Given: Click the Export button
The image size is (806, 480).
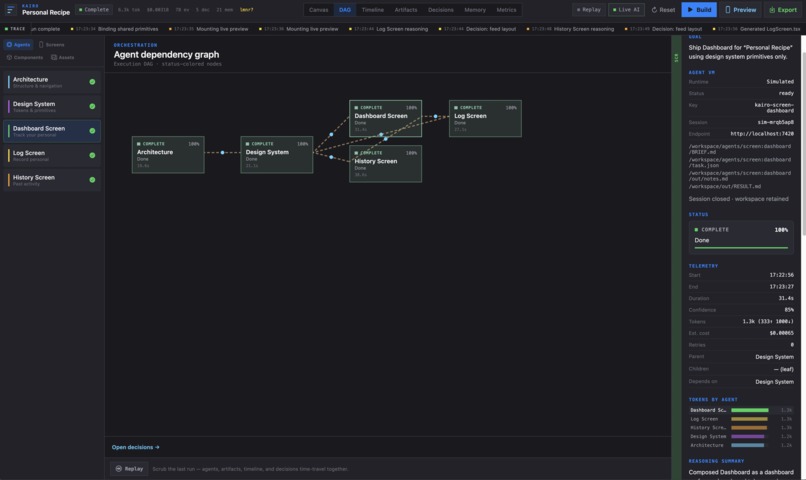Looking at the screenshot, I should pyautogui.click(x=783, y=10).
